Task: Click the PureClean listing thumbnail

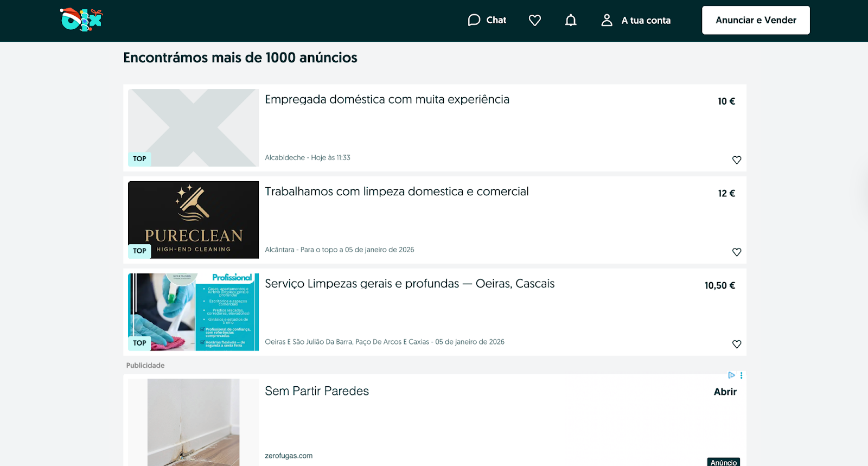Action: pos(193,220)
